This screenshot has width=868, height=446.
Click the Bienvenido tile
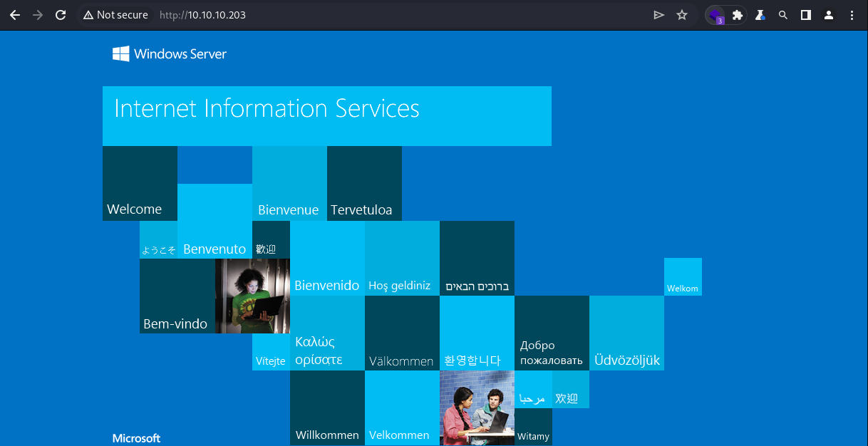[327, 258]
